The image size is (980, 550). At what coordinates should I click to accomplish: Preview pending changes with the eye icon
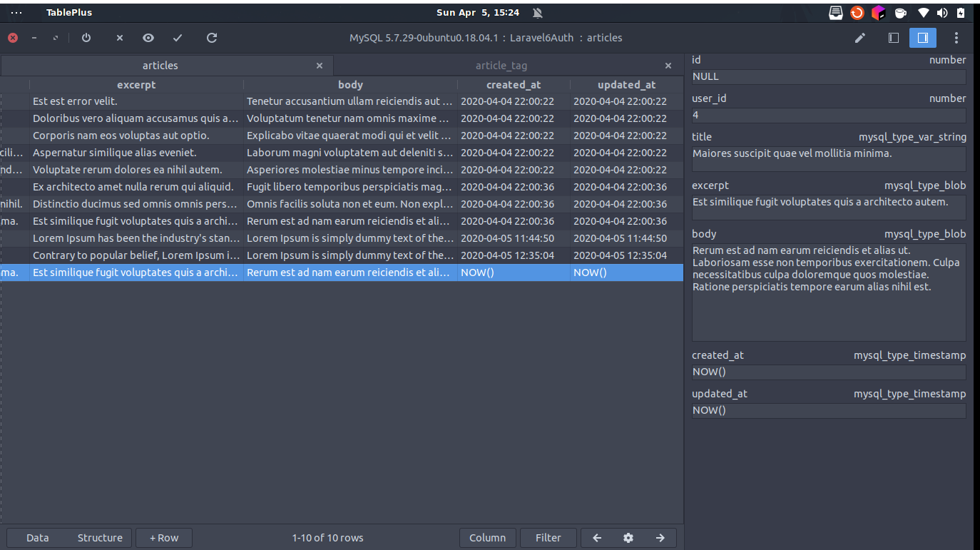(148, 38)
